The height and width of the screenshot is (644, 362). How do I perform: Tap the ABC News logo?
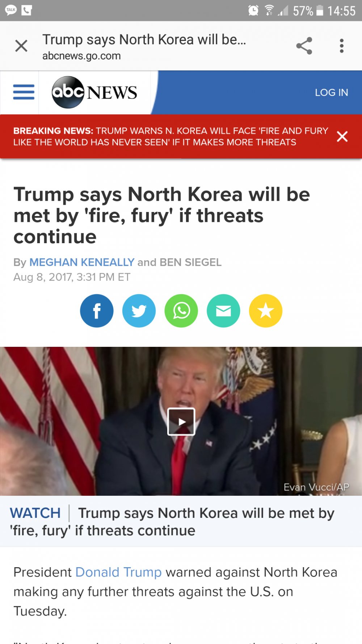coord(94,92)
